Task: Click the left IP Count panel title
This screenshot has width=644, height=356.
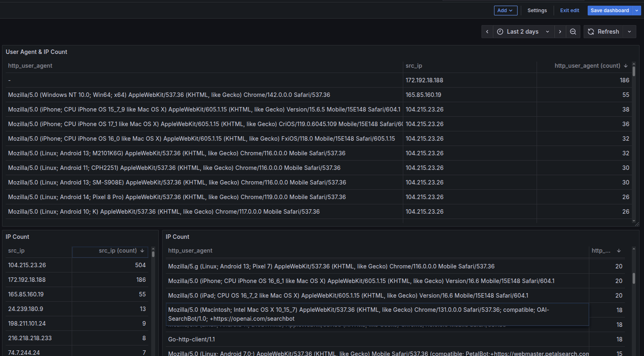Action: [17, 237]
